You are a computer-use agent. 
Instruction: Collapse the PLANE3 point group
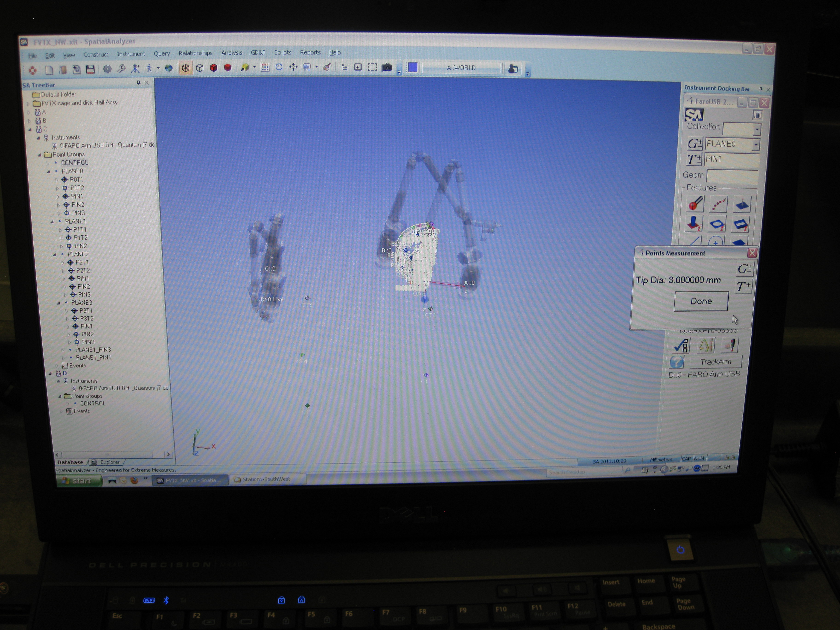point(58,303)
